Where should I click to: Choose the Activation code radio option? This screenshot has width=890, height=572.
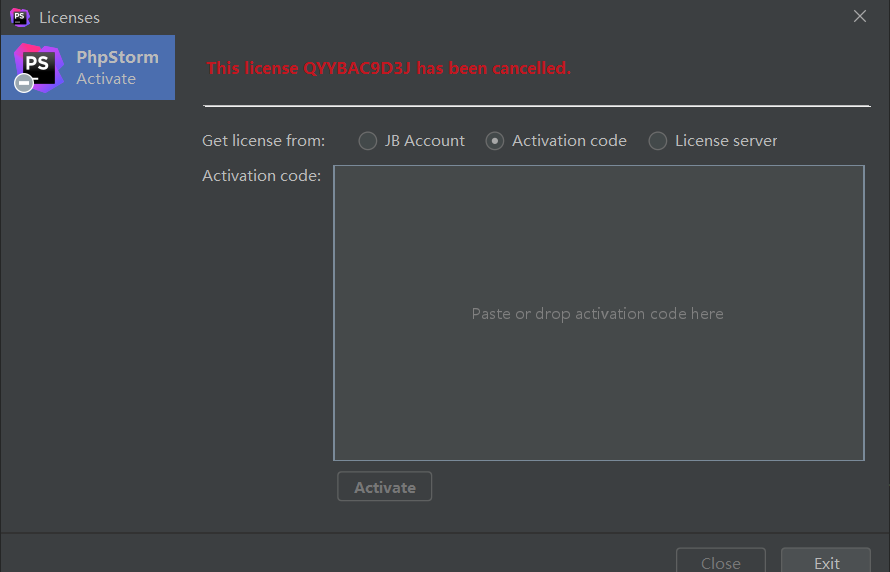click(495, 141)
